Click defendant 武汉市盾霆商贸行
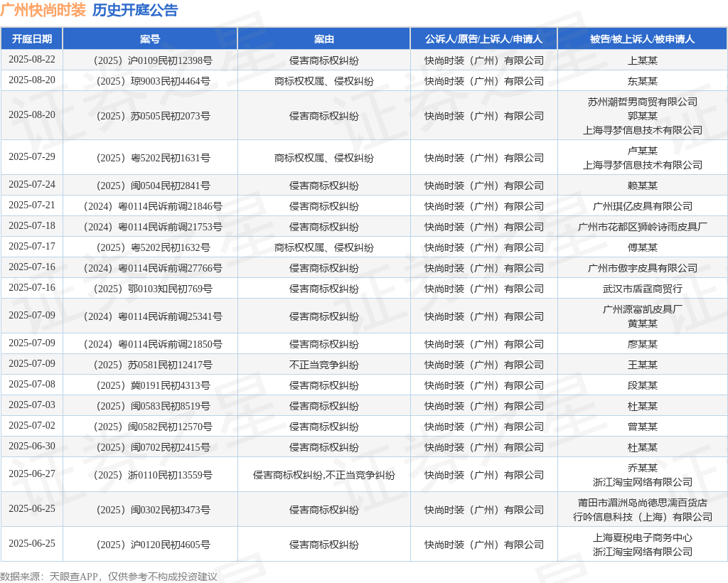 (643, 289)
